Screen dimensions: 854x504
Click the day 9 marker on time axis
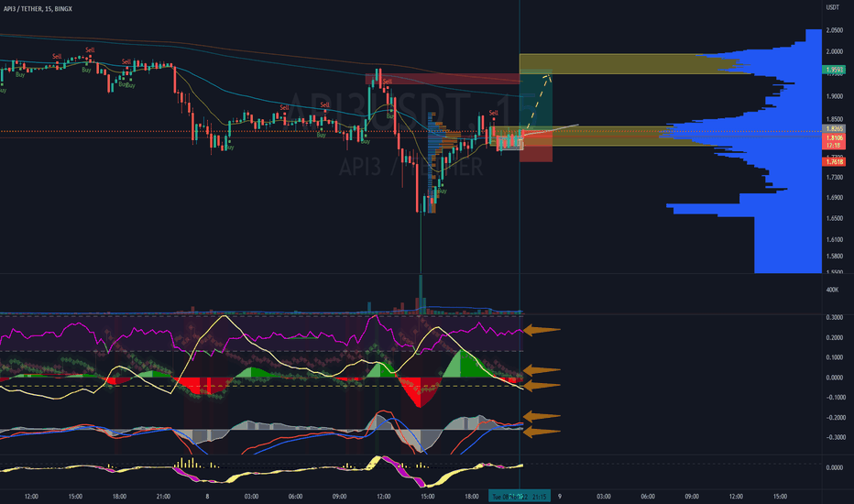pyautogui.click(x=559, y=497)
